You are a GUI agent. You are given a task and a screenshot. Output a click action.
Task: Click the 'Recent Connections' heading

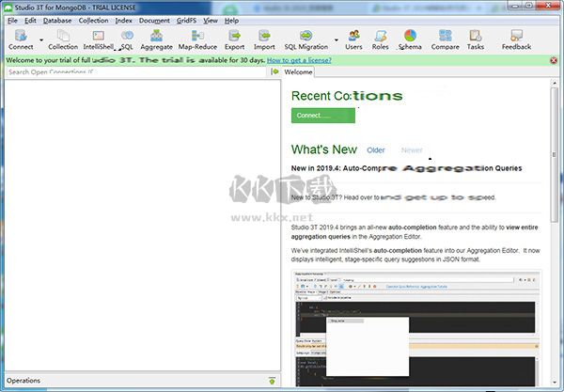347,96
